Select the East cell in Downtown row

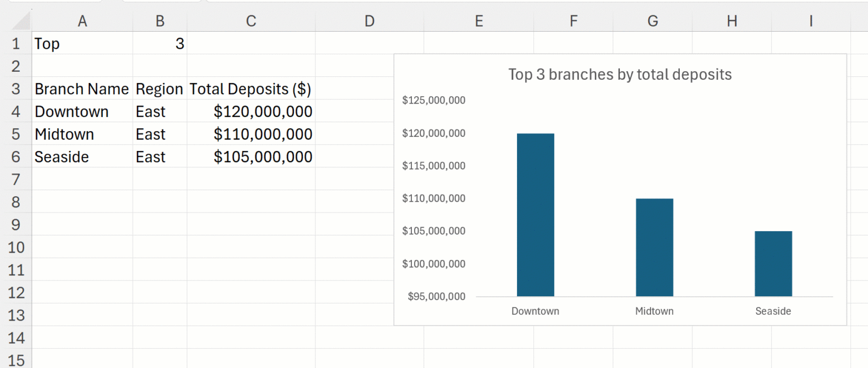160,111
